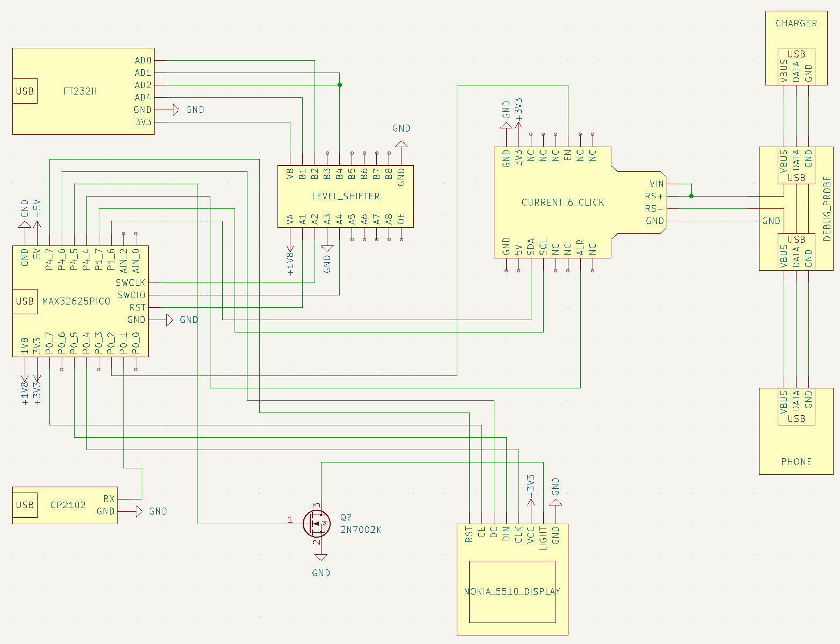Select the ALR pin on CURRENT_6_CLICK
Image resolution: width=840 pixels, height=644 pixels.
pyautogui.click(x=580, y=248)
